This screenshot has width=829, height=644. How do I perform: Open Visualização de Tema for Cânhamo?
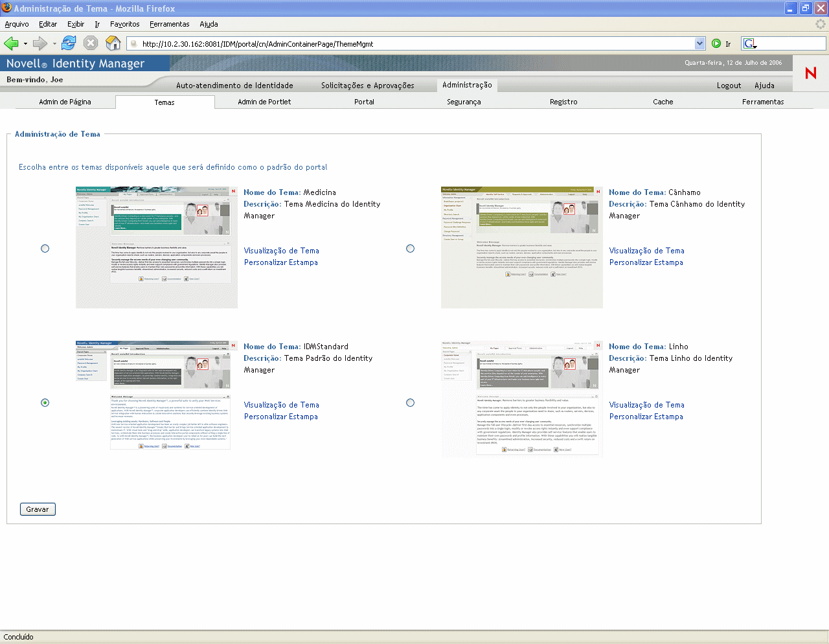pos(647,251)
